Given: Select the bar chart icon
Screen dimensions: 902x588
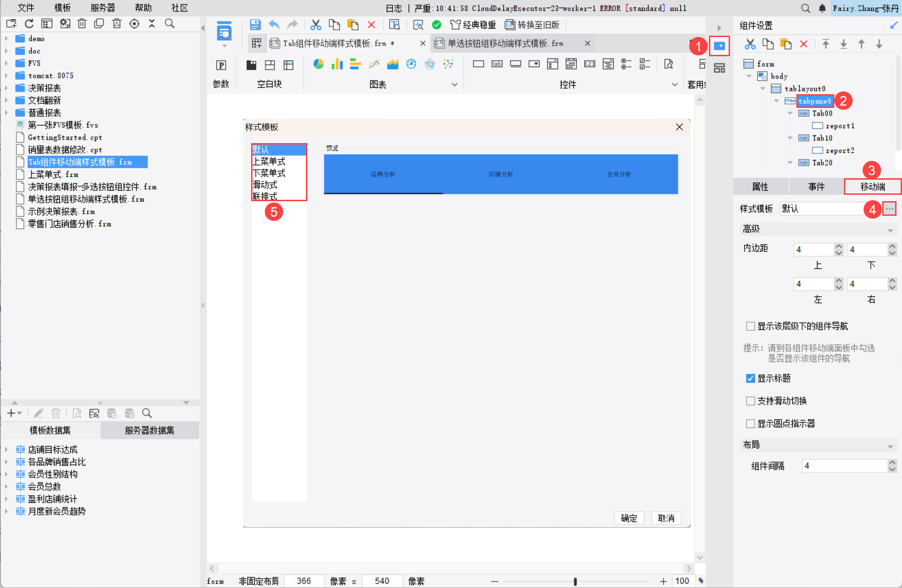Looking at the screenshot, I should (x=337, y=64).
